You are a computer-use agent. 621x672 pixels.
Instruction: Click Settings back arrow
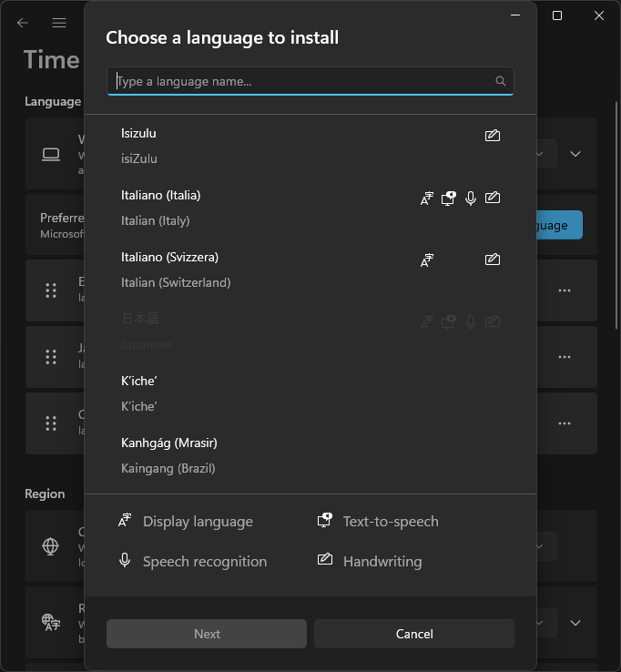(x=22, y=22)
